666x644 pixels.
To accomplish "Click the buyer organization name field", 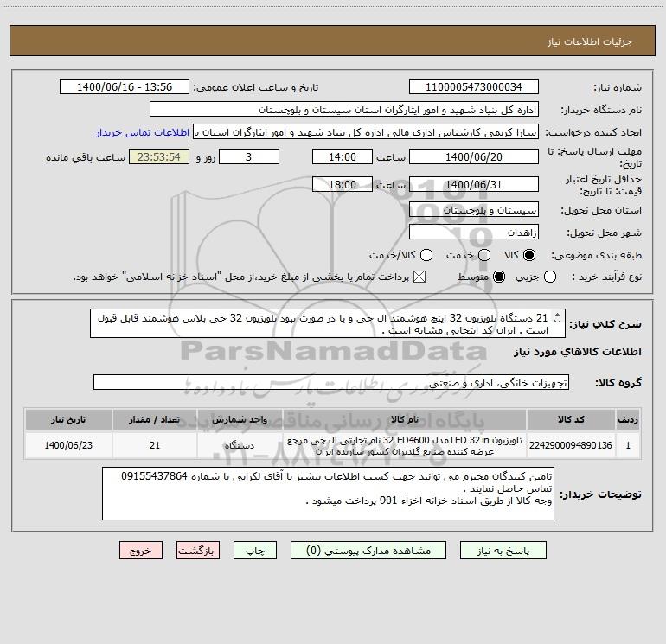I will pyautogui.click(x=344, y=110).
